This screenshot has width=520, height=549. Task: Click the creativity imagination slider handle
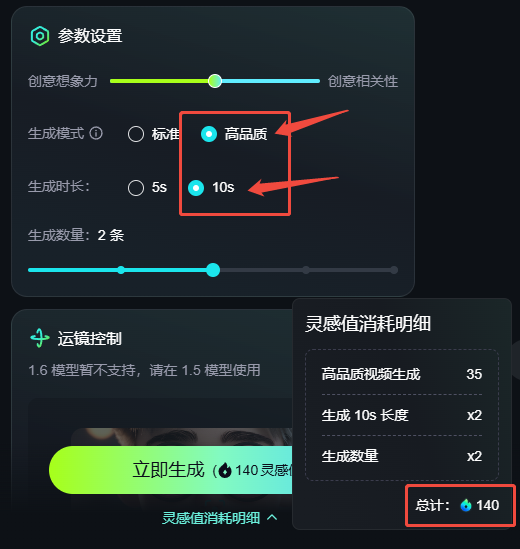coord(215,81)
